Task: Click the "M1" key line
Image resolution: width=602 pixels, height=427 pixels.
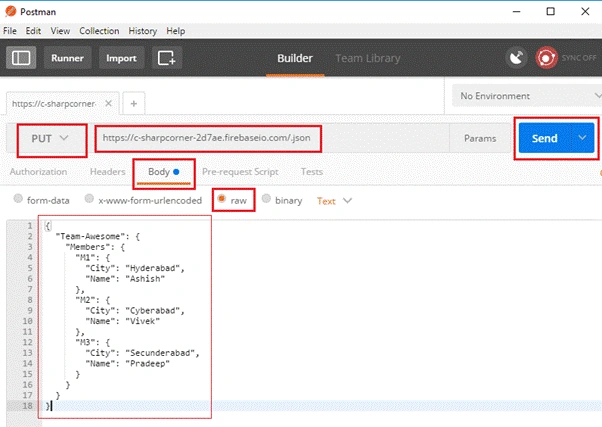Action: [x=93, y=257]
